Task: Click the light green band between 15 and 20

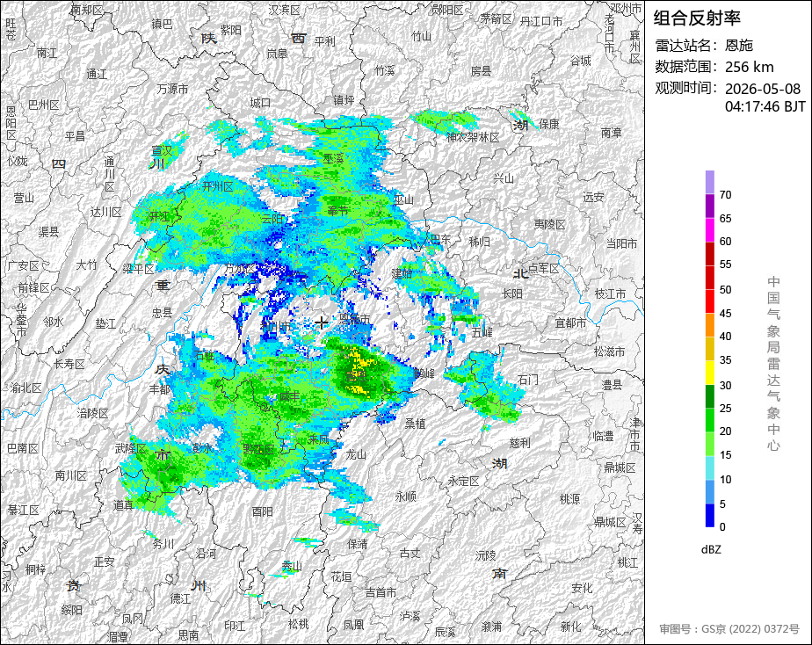Action: coord(709,444)
